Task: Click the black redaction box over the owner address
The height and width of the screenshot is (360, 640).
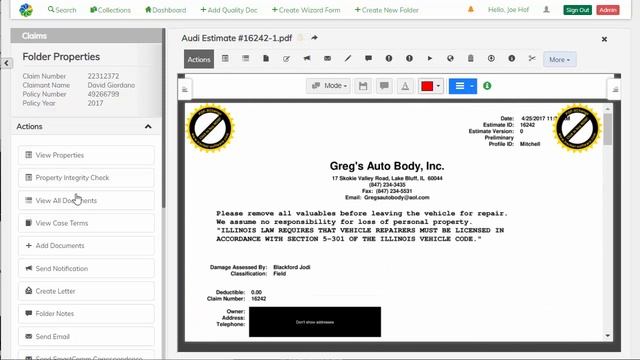Action: click(315, 322)
